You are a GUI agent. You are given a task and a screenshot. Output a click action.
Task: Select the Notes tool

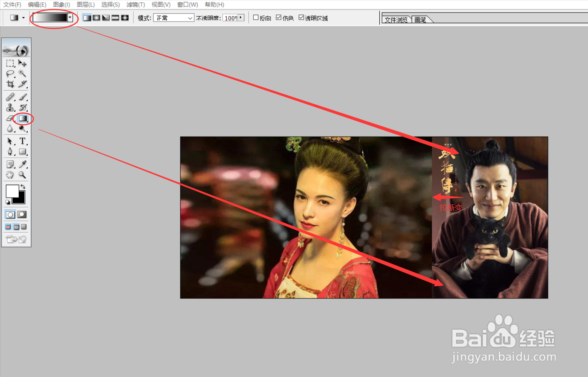click(x=10, y=164)
